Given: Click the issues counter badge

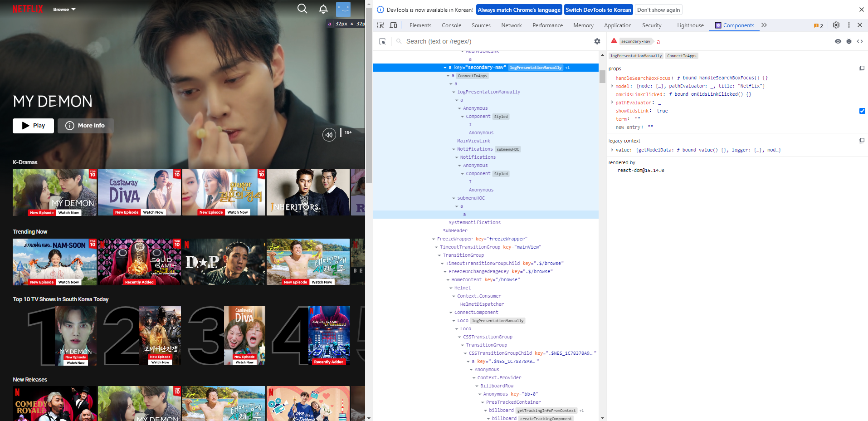Looking at the screenshot, I should 819,26.
